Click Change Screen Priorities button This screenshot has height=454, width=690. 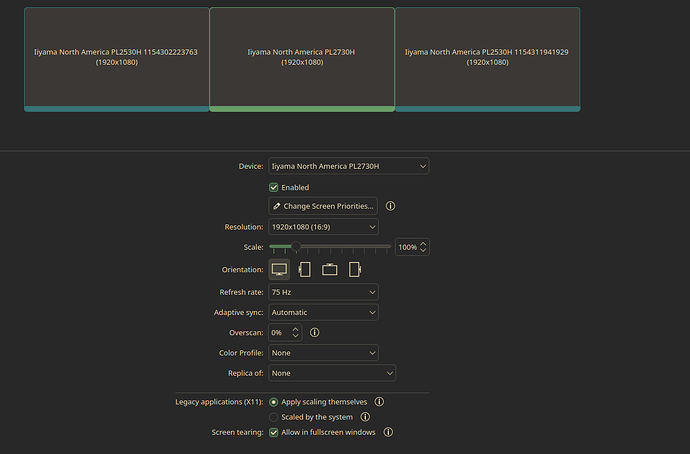coord(323,206)
